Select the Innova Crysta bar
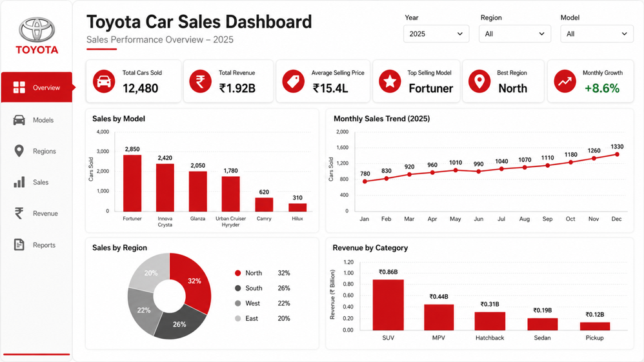 (x=165, y=188)
